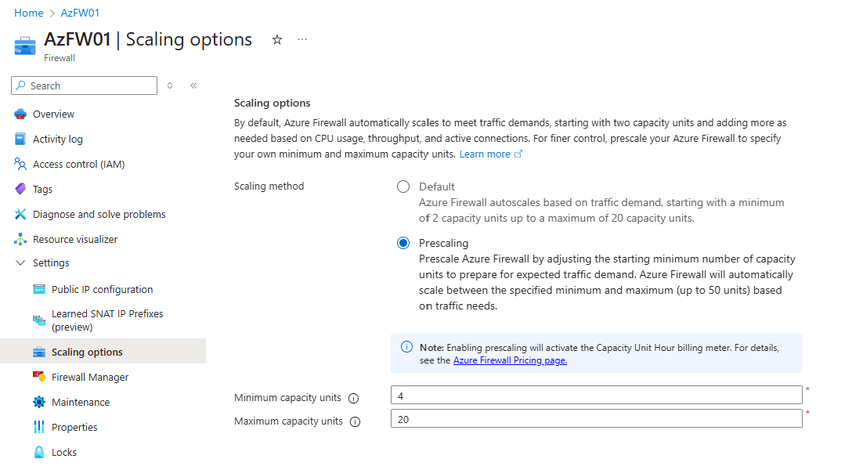Click the Access control (IAM) icon

[x=20, y=164]
